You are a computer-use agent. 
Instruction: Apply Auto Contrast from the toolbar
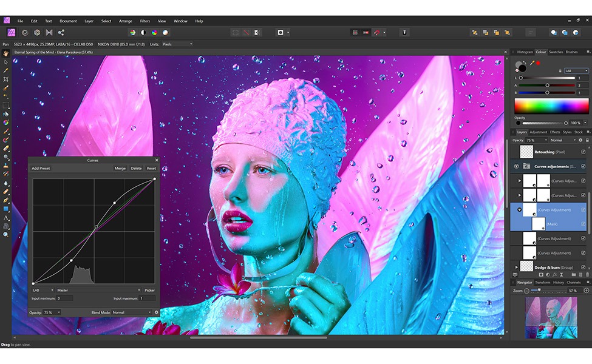point(143,32)
